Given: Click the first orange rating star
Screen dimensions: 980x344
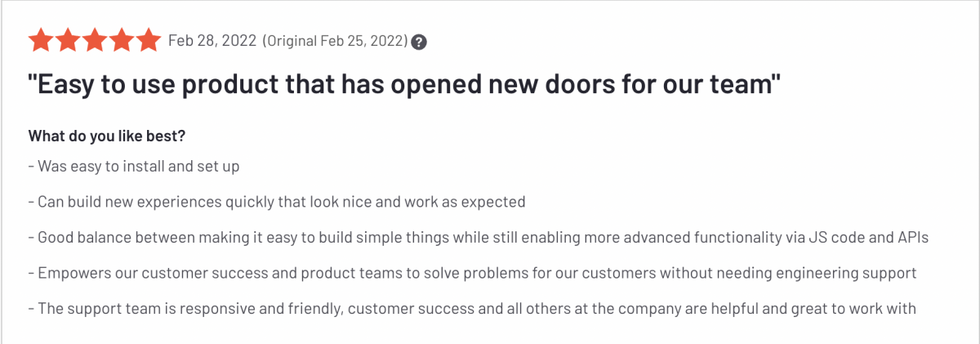Looking at the screenshot, I should (41, 39).
